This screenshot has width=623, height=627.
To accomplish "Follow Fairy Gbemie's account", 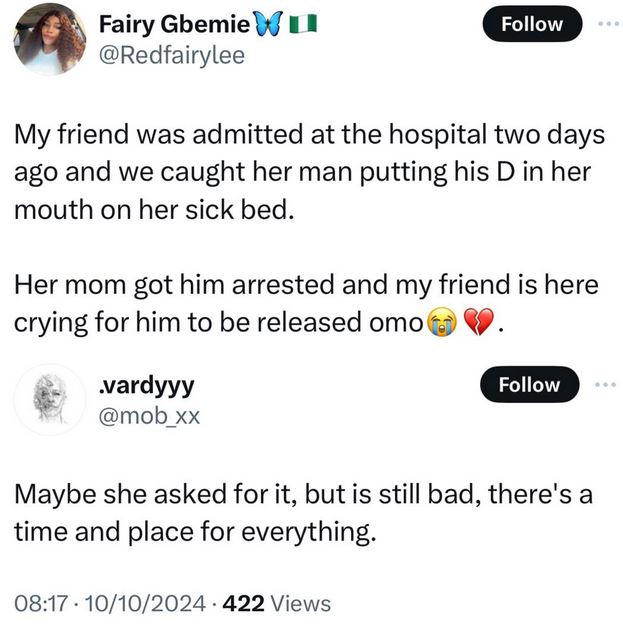I will tap(529, 24).
